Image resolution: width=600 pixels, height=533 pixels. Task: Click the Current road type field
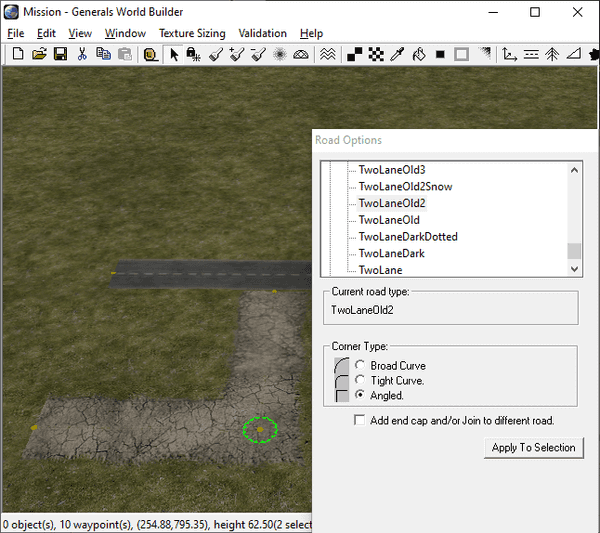click(451, 310)
